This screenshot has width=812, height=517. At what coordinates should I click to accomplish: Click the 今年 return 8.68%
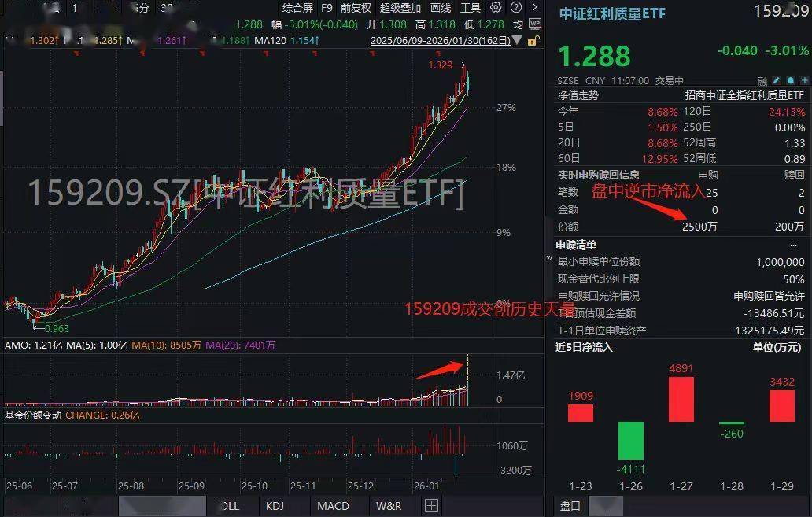coord(663,112)
